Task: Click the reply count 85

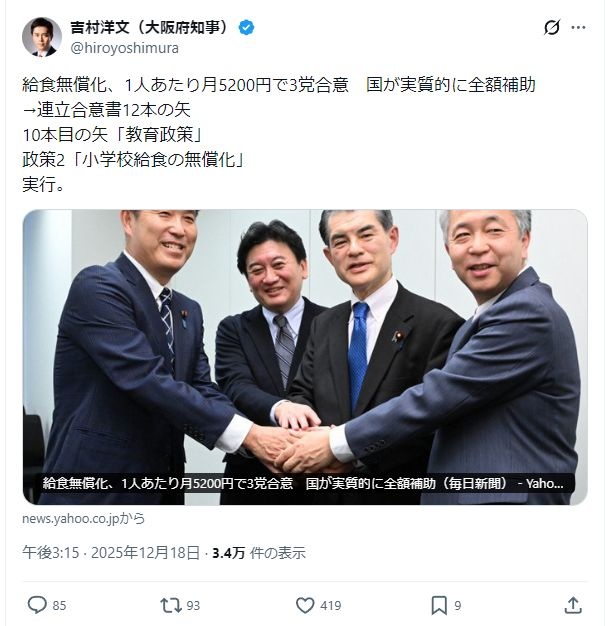Action: pos(59,606)
